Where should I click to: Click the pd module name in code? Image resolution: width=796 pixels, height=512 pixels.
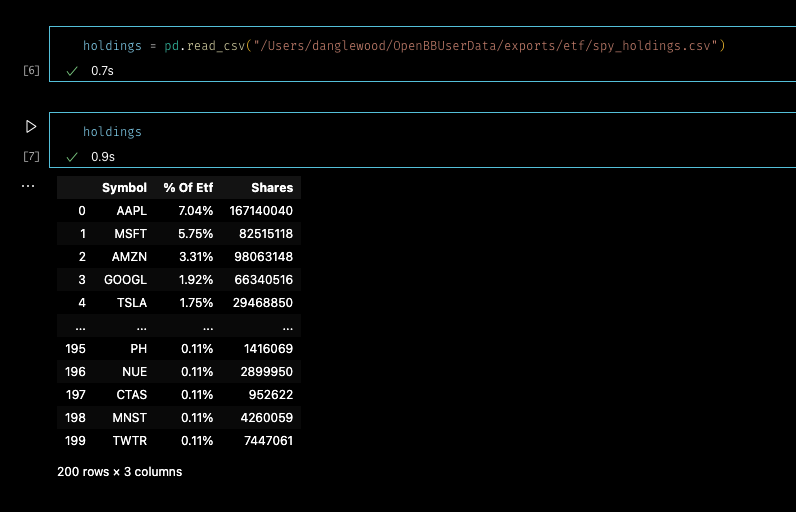(172, 46)
